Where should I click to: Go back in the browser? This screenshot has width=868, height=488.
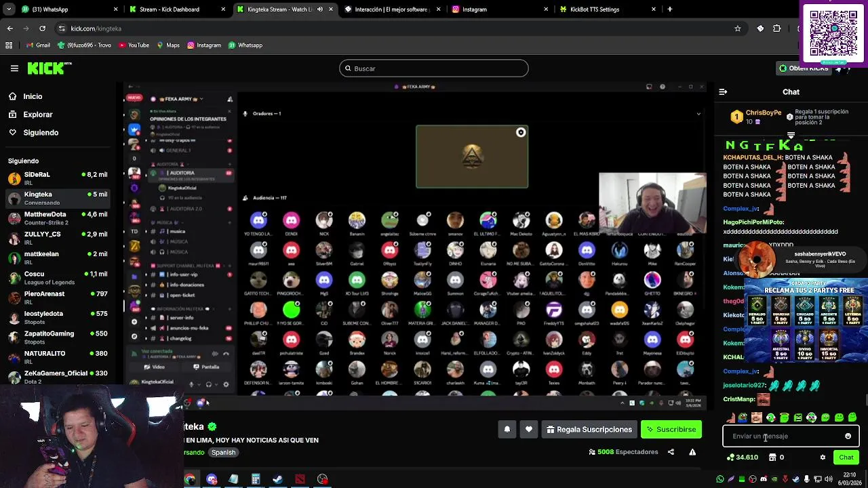[9, 28]
